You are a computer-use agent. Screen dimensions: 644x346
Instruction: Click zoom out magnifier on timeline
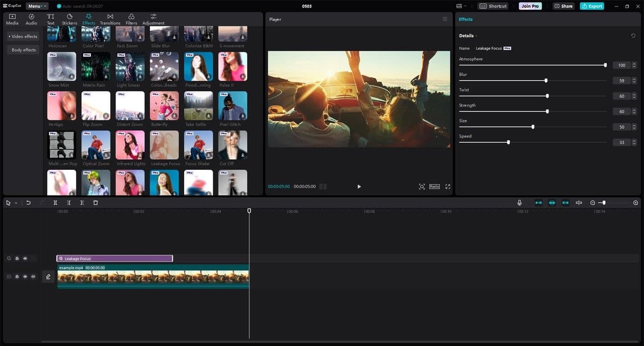(592, 203)
